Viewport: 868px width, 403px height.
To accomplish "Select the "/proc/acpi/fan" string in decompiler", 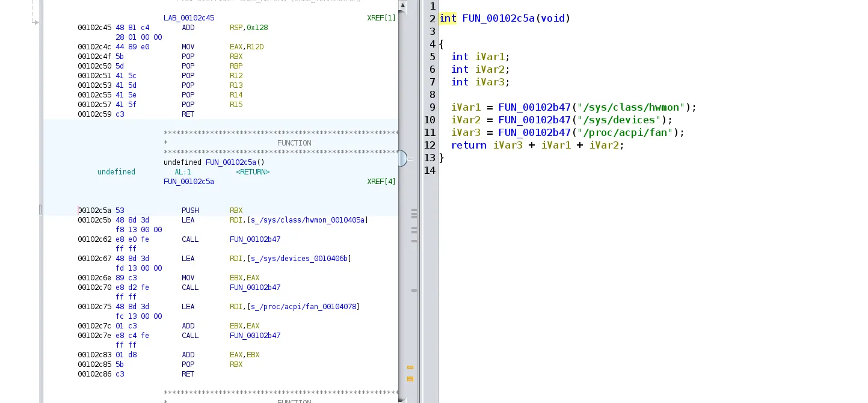I will pyautogui.click(x=625, y=132).
